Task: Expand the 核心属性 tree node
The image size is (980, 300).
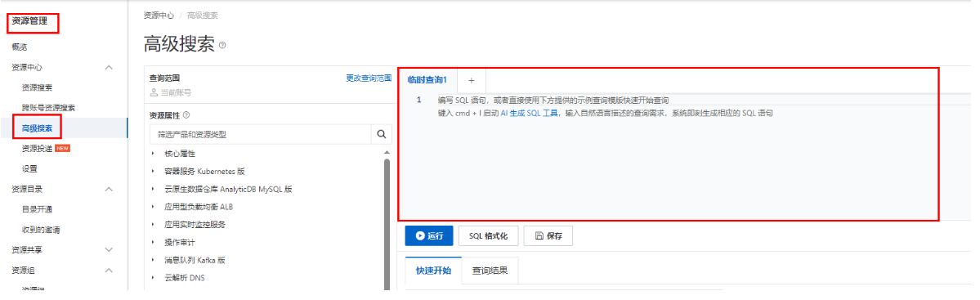Action: pyautogui.click(x=153, y=153)
